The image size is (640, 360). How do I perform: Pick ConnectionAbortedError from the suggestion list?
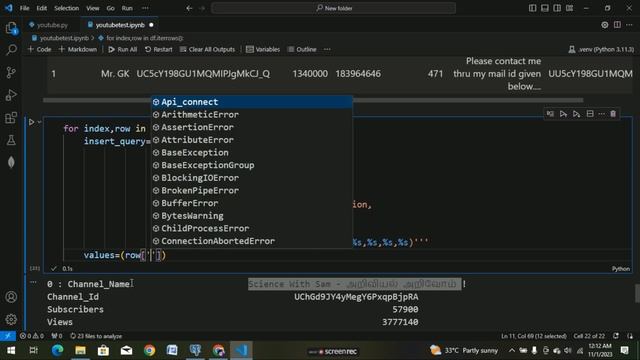click(x=252, y=241)
